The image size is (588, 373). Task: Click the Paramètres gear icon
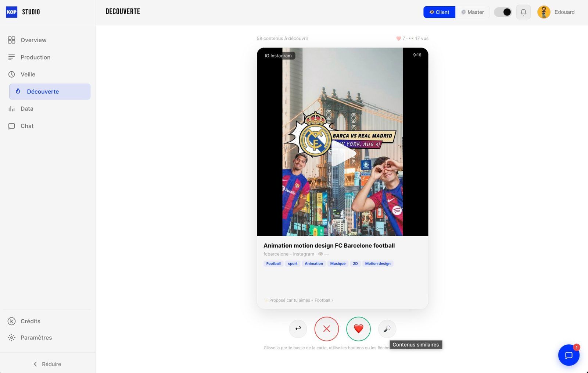[x=12, y=338]
